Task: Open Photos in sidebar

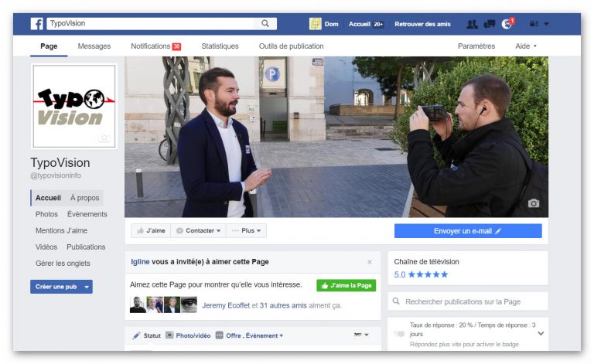Action: point(46,214)
